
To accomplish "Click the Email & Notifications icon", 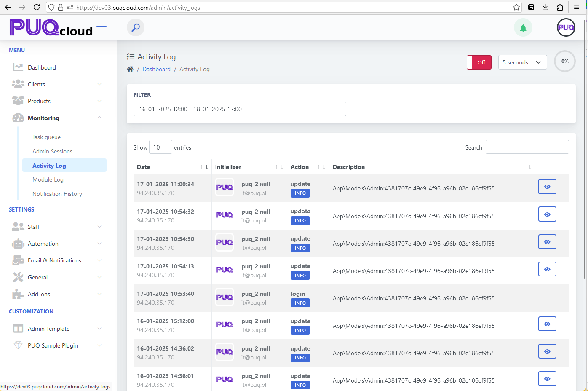I will (x=18, y=260).
